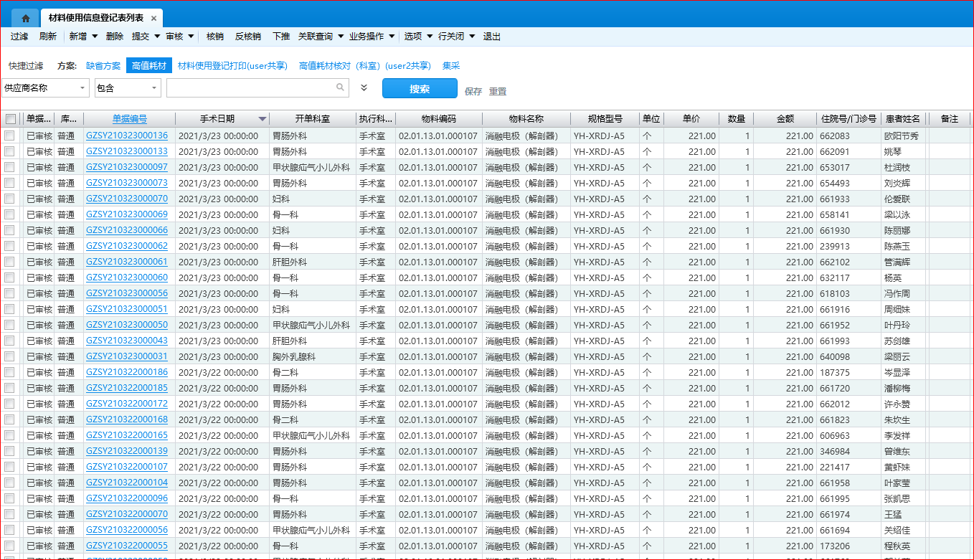
Task: Click 删除 in the toolbar
Action: point(114,37)
